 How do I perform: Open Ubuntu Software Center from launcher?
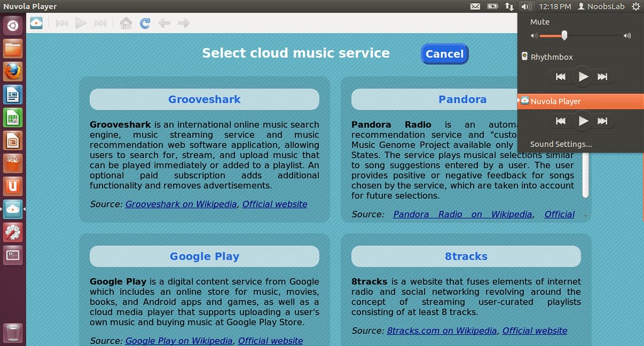click(x=13, y=164)
